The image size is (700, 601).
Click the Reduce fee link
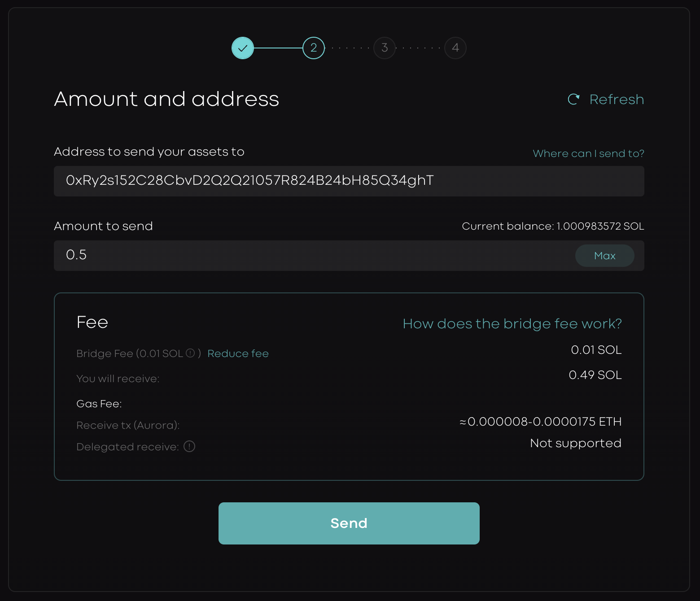click(238, 353)
